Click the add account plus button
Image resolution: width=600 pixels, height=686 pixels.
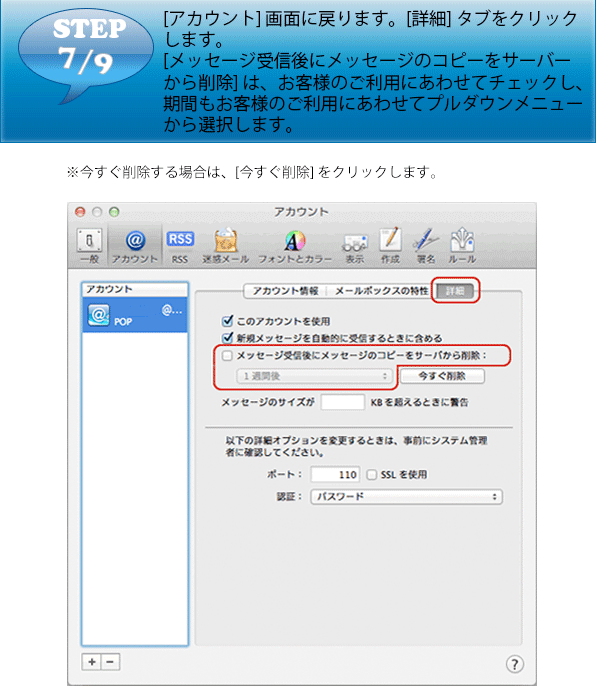point(92,662)
